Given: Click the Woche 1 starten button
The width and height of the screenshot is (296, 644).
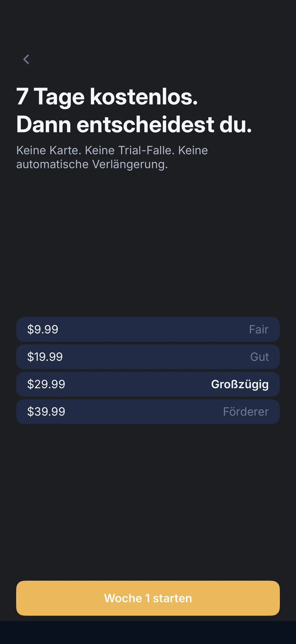Looking at the screenshot, I should pyautogui.click(x=148, y=598).
